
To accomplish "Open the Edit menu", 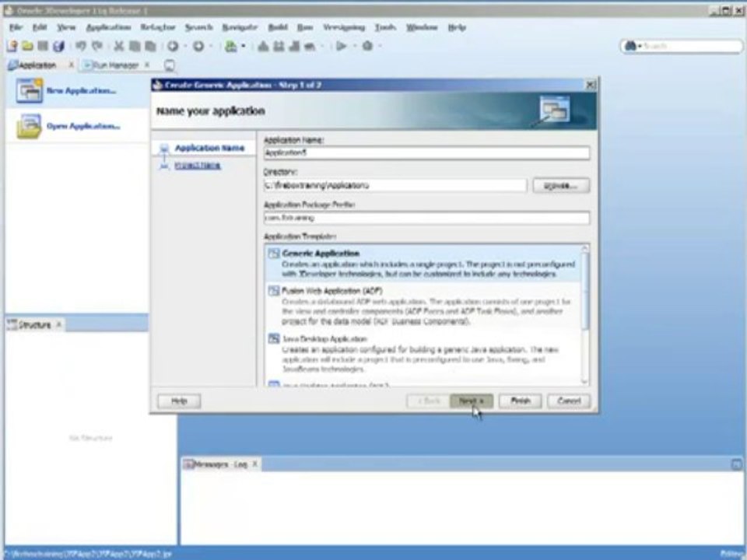I will coord(40,28).
